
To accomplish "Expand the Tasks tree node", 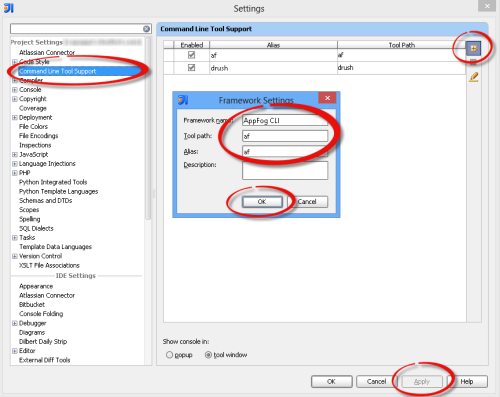I will pyautogui.click(x=15, y=238).
